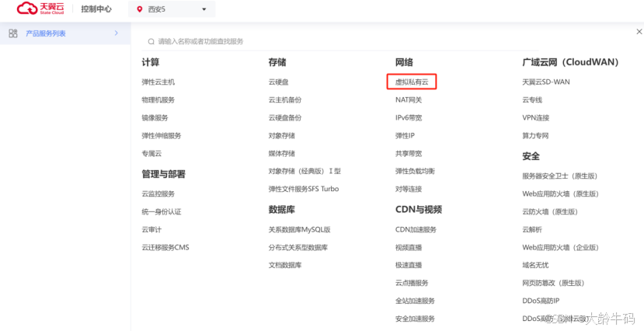Open 网页防篡改（原生版）
The image size is (644, 331).
coord(553,283)
